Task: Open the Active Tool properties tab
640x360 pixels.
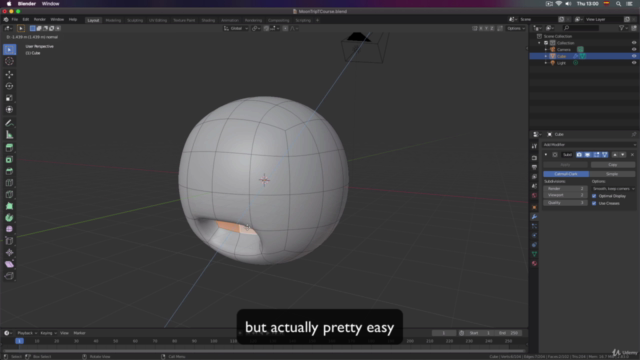Action: (534, 146)
